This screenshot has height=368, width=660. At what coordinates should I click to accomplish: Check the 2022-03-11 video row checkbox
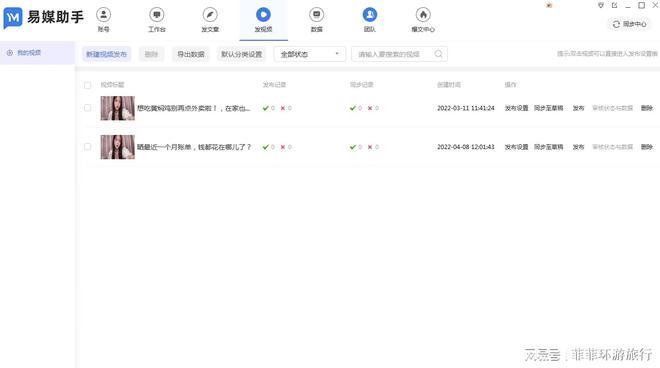pos(88,108)
